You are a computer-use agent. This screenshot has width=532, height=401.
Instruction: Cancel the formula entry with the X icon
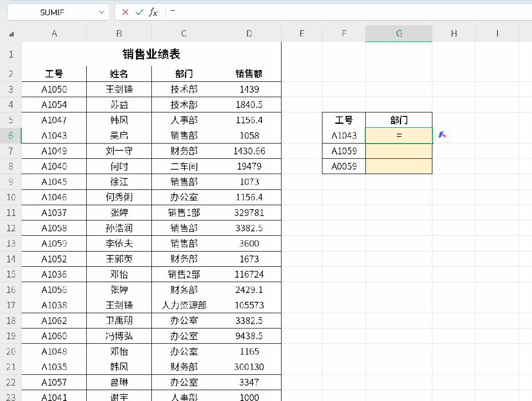(x=125, y=12)
